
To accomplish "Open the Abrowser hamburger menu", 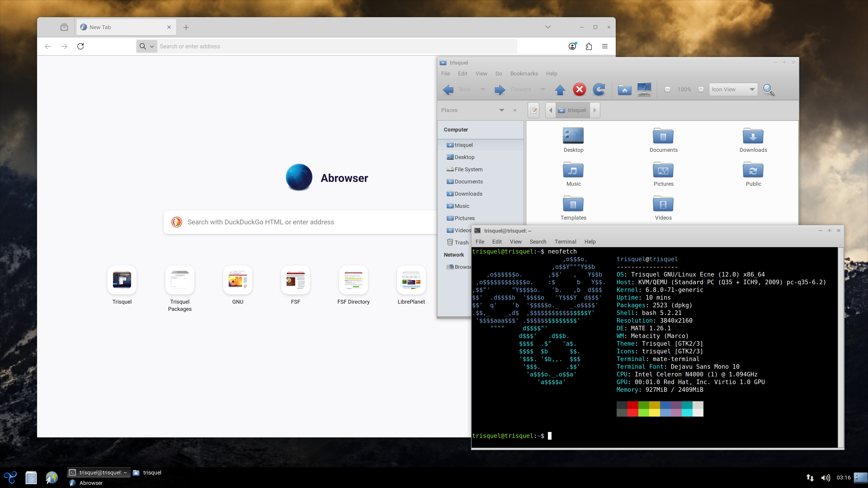I will click(605, 46).
